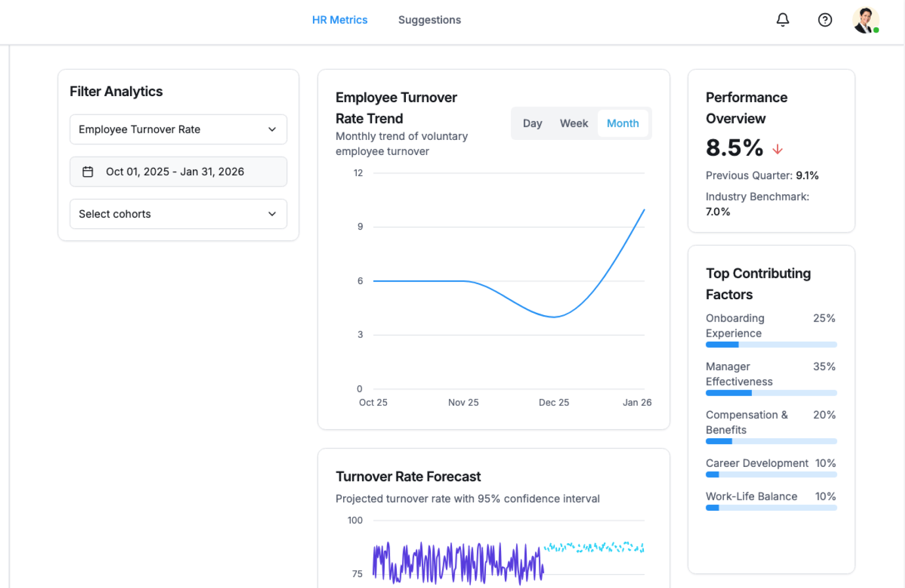This screenshot has width=905, height=588.
Task: Click the red down arrow trend icon
Action: (x=777, y=150)
